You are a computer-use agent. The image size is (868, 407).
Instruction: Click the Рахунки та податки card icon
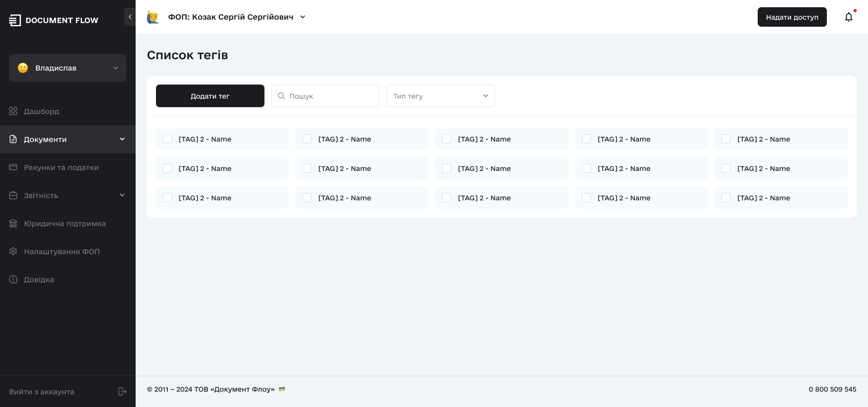(x=13, y=167)
